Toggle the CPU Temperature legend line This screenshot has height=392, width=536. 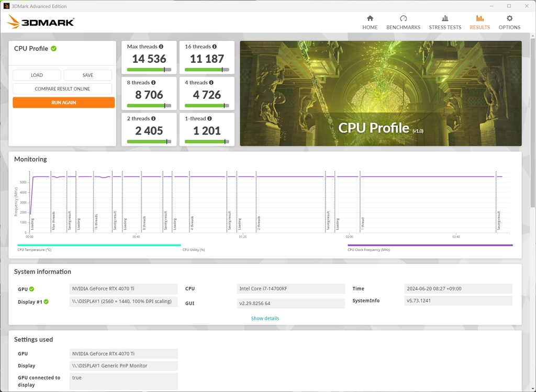(99, 245)
